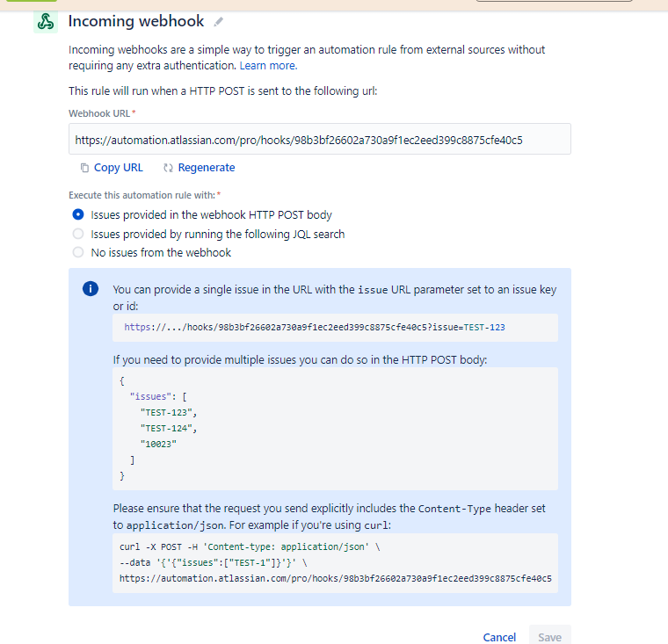Image resolution: width=668 pixels, height=644 pixels.
Task: Select Issues provided in the webhook HTTP POST body
Action: [78, 214]
